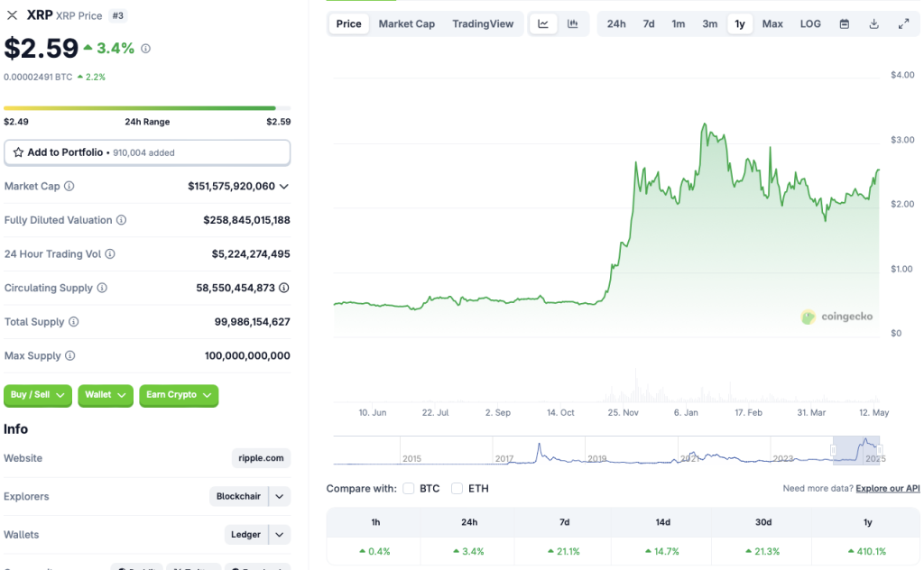The width and height of the screenshot is (924, 570).
Task: Select the Max time range option
Action: pos(772,23)
